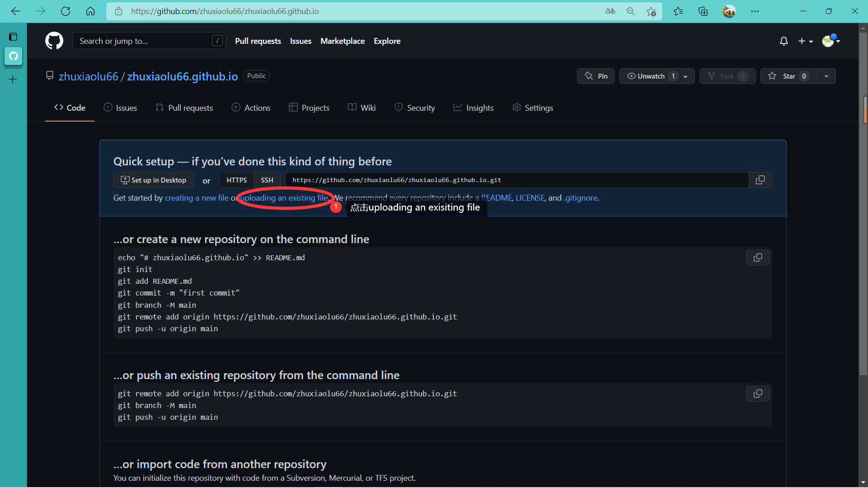This screenshot has height=488, width=868.
Task: Switch to the Code tab
Action: coord(70,108)
